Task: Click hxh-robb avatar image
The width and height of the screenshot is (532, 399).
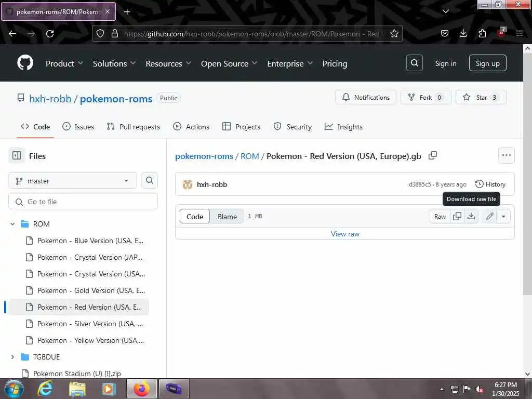Action: tap(188, 184)
